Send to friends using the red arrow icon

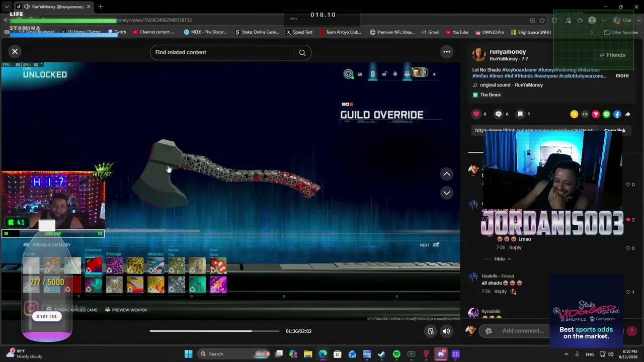coord(596,114)
